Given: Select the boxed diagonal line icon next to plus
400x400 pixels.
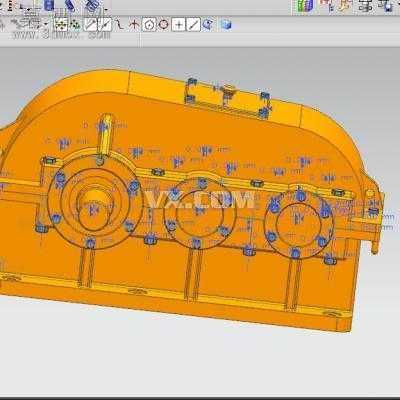Looking at the screenshot, I should pyautogui.click(x=194, y=25).
